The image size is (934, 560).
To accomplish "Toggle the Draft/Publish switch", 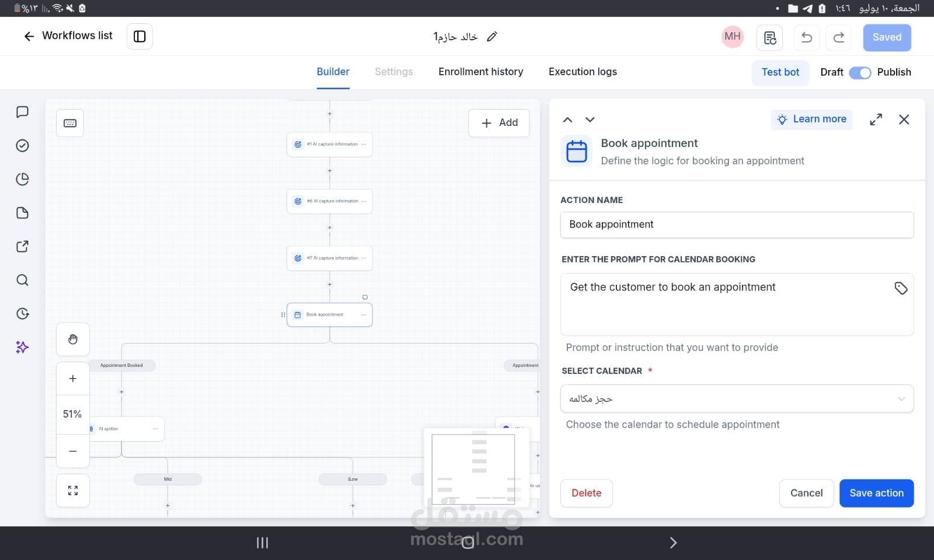I will pyautogui.click(x=860, y=72).
